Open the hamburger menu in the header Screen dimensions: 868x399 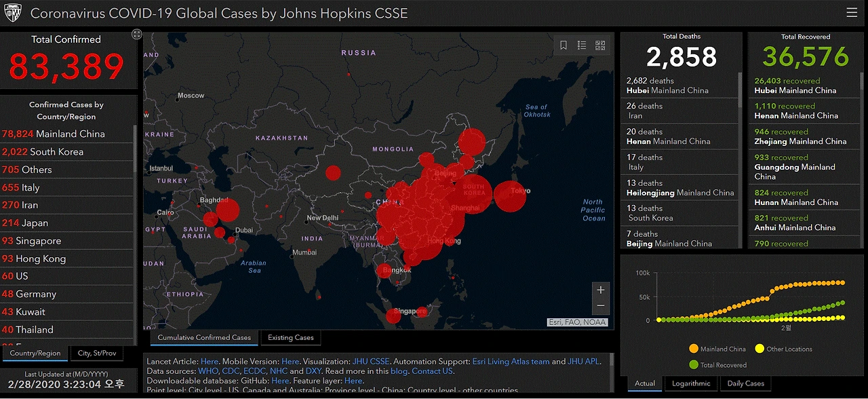(852, 12)
